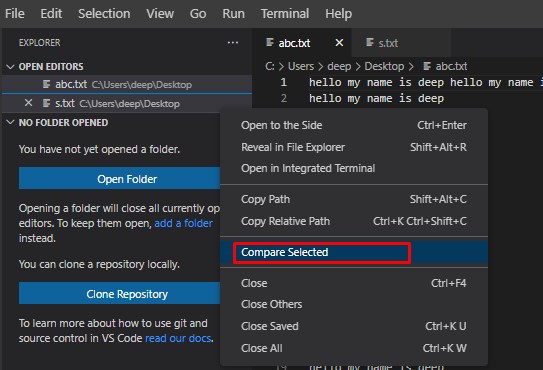Viewport: 543px width, 370px height.
Task: Collapse the OPEN EDITORS section
Action: click(x=10, y=66)
